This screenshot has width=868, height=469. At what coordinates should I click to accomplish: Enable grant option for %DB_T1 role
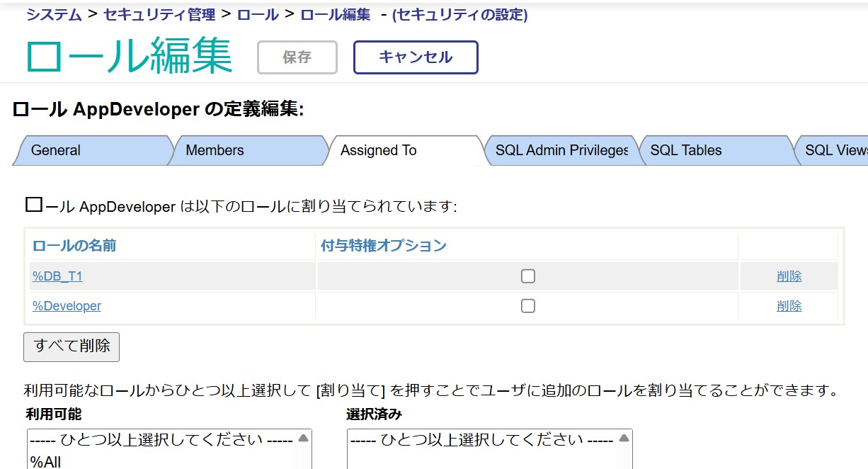[527, 276]
